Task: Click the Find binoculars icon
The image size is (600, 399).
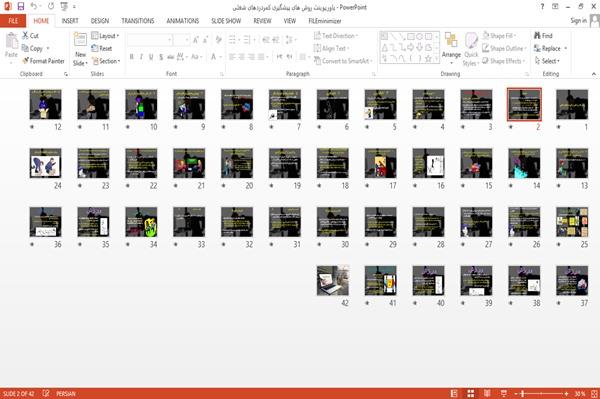Action: pos(537,36)
